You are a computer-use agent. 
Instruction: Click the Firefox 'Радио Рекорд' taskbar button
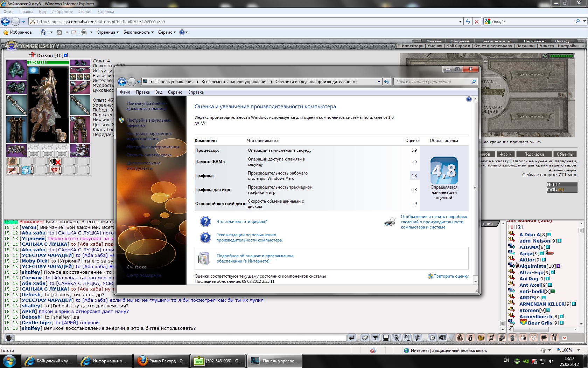tap(162, 361)
